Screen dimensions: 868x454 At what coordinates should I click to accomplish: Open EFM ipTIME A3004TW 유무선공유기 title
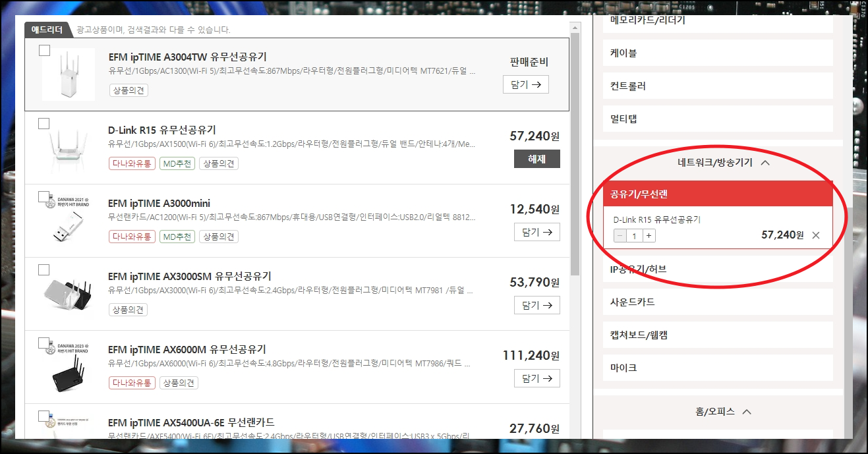click(187, 57)
